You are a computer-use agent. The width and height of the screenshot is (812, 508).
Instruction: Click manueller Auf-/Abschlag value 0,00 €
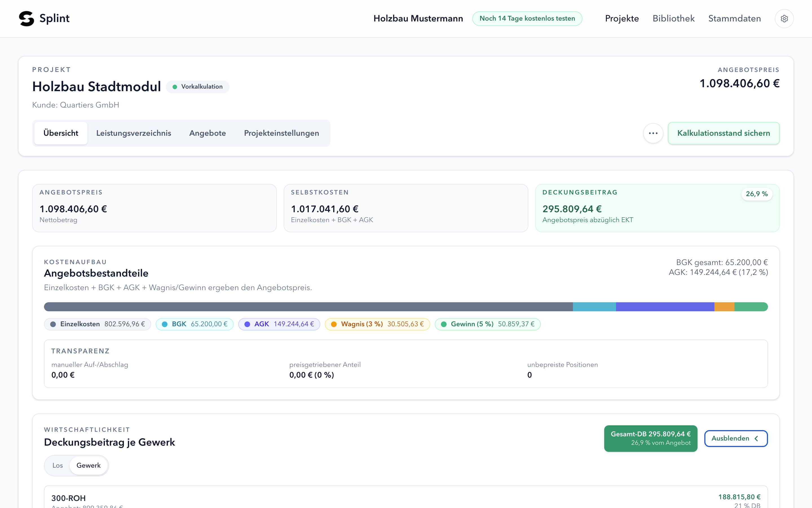63,375
